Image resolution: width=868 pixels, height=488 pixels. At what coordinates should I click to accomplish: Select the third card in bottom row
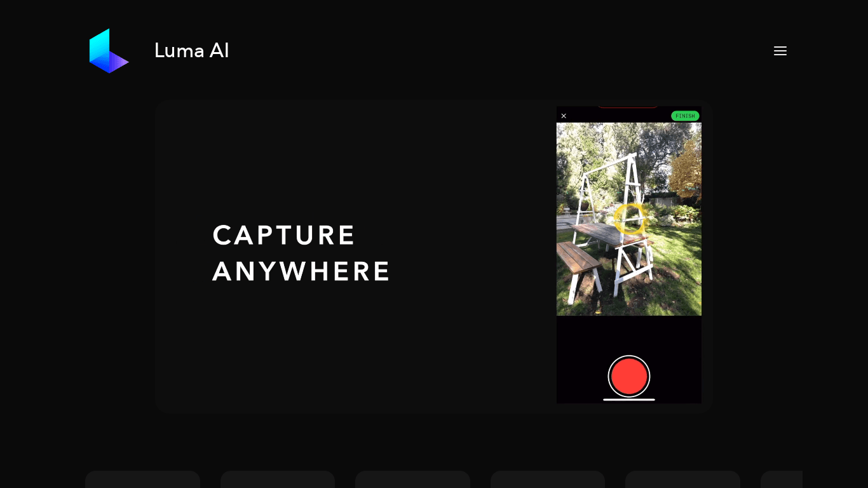(412, 479)
